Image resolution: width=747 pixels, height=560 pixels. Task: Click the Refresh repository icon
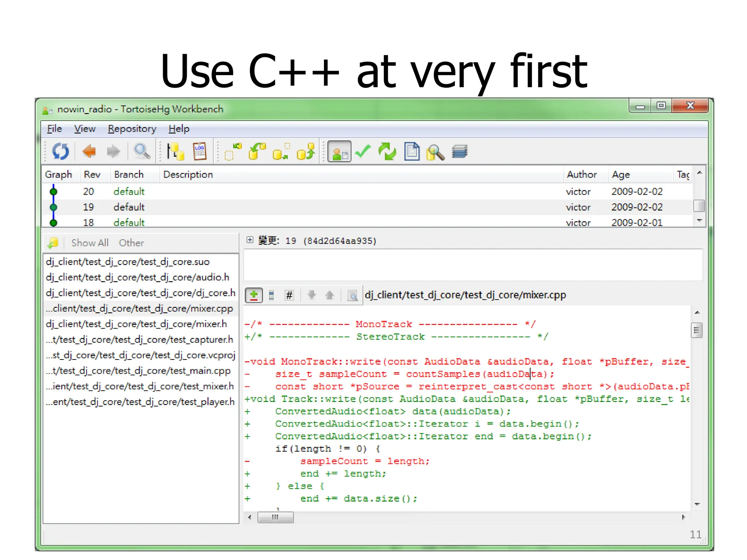(60, 151)
